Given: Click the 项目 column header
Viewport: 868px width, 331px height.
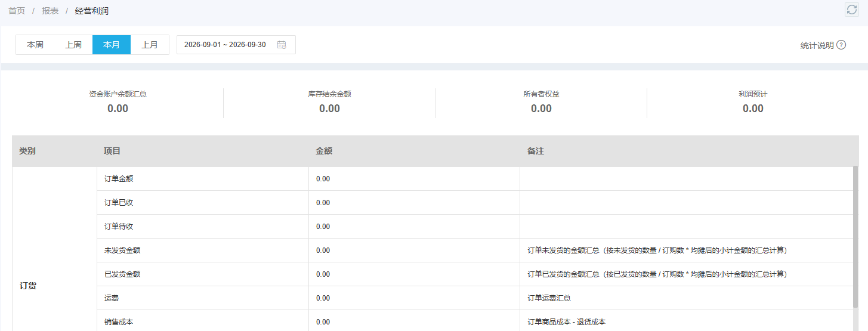Looking at the screenshot, I should [112, 151].
